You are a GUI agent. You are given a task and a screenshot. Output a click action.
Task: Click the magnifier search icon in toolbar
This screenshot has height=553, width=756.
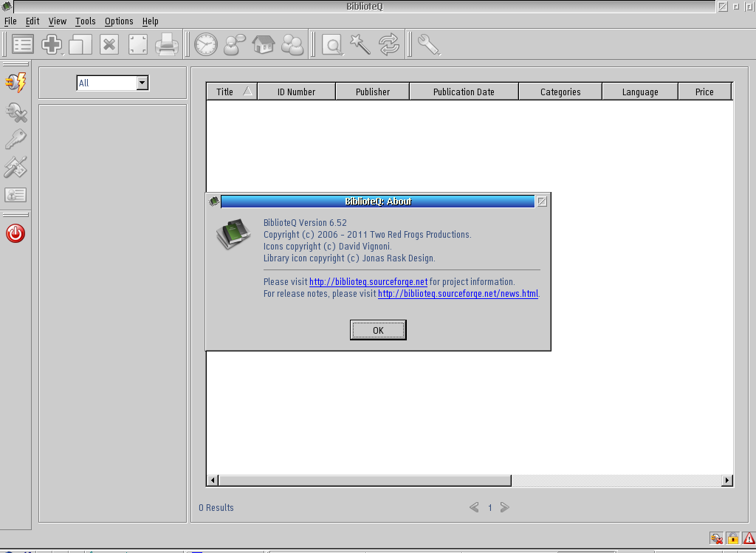point(332,45)
